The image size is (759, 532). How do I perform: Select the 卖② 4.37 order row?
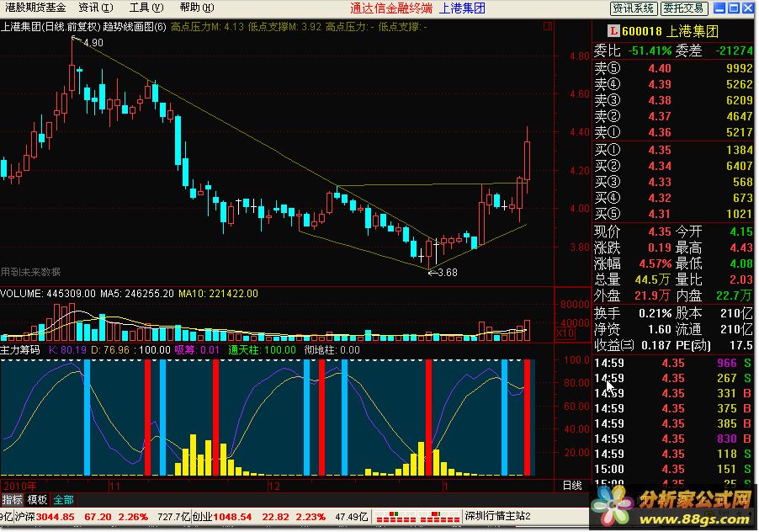click(x=673, y=116)
